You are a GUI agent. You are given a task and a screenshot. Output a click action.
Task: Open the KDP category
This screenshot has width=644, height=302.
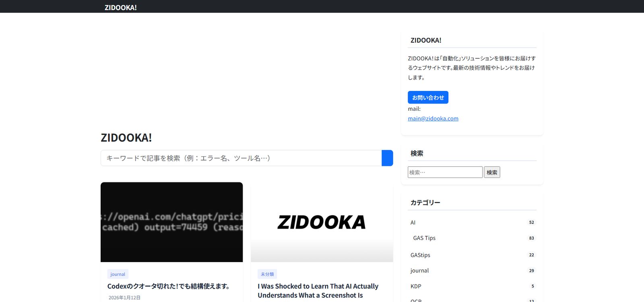tap(416, 286)
